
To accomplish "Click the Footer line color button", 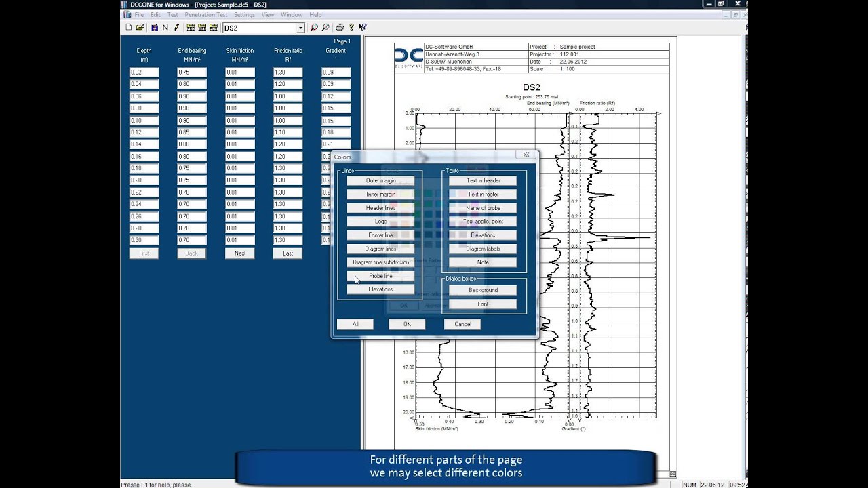I will tap(380, 235).
